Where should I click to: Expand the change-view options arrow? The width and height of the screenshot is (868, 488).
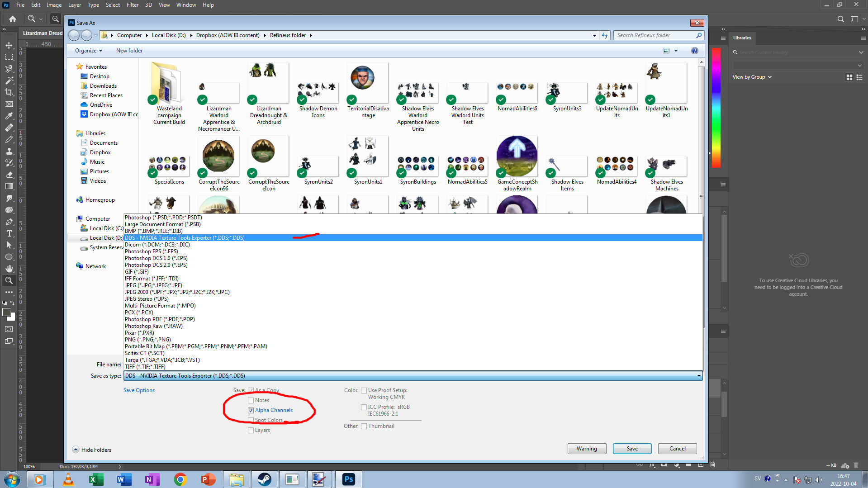pyautogui.click(x=676, y=51)
